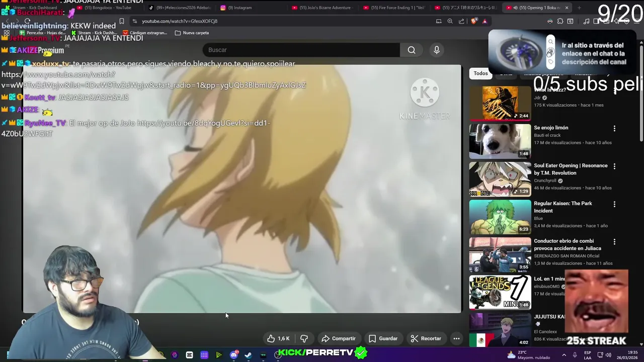This screenshot has height=362, width=644.
Task: Open the three-dot more actions button below video
Action: 456,338
